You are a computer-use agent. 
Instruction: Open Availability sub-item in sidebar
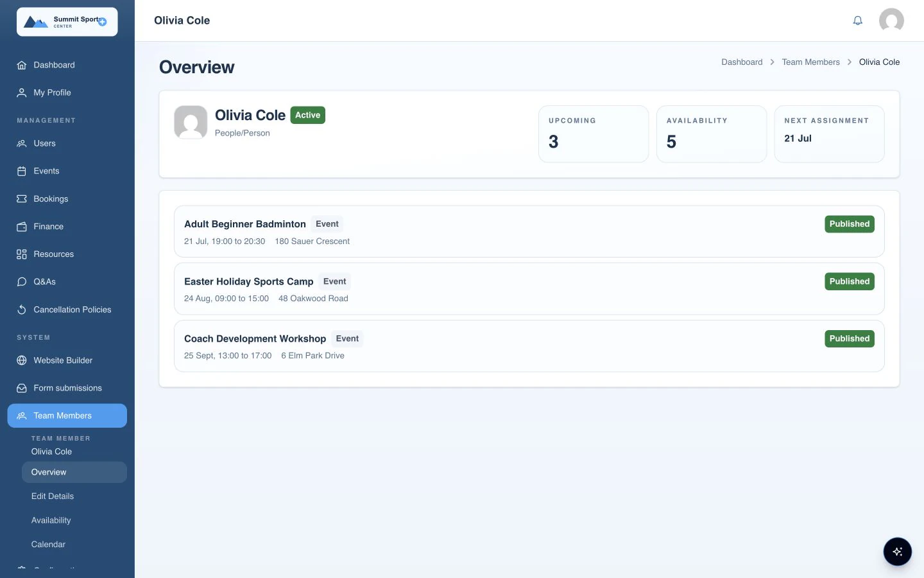pos(74,520)
